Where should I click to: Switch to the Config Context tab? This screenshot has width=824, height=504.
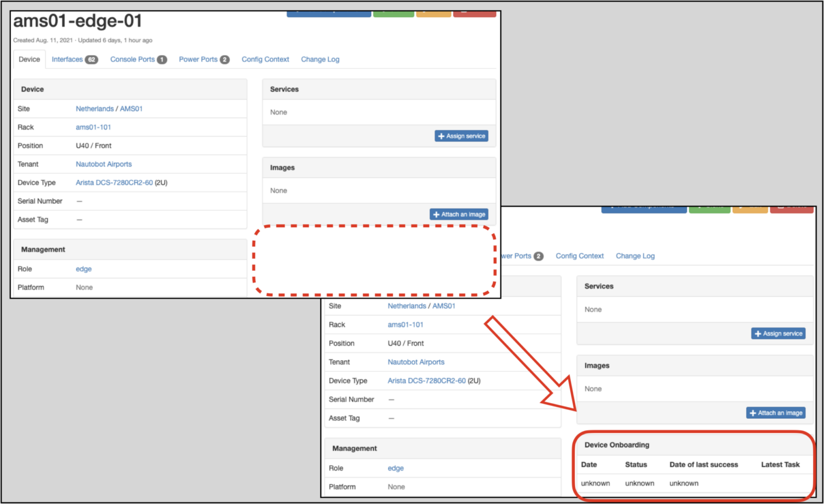(265, 59)
